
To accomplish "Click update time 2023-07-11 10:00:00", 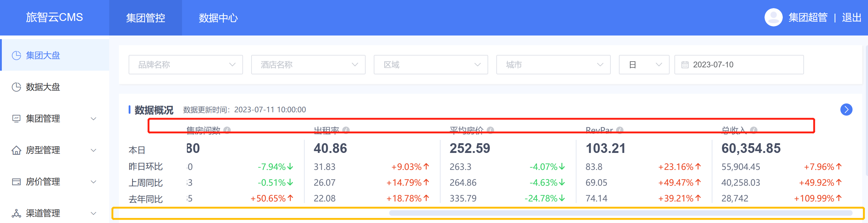I will (x=270, y=110).
